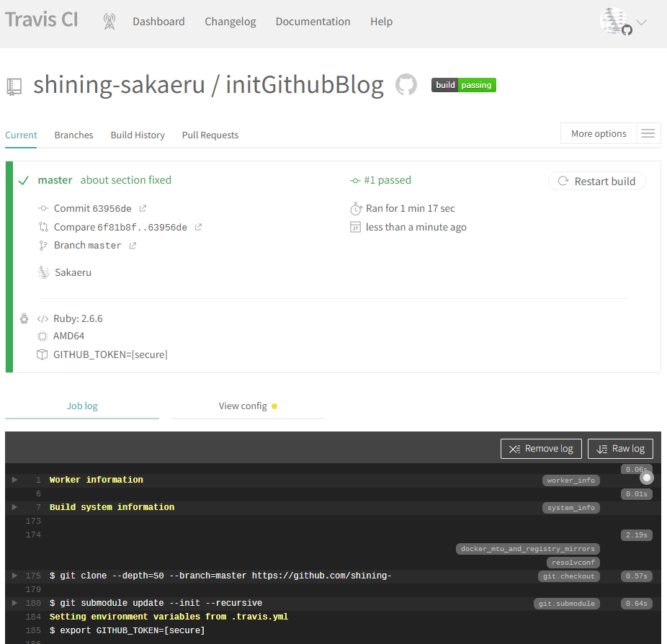Click the package box icon by GITHUB_TOKEN

click(42, 354)
